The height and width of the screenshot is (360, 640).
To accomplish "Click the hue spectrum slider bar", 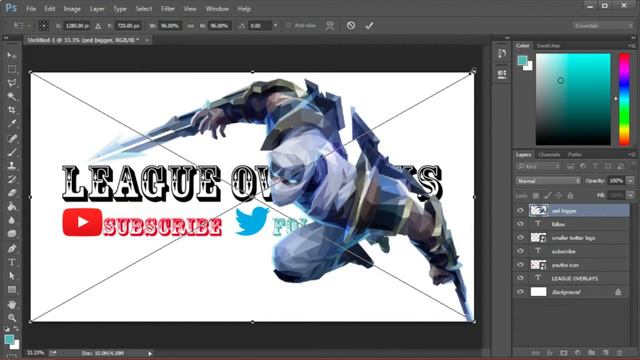I will [x=624, y=99].
